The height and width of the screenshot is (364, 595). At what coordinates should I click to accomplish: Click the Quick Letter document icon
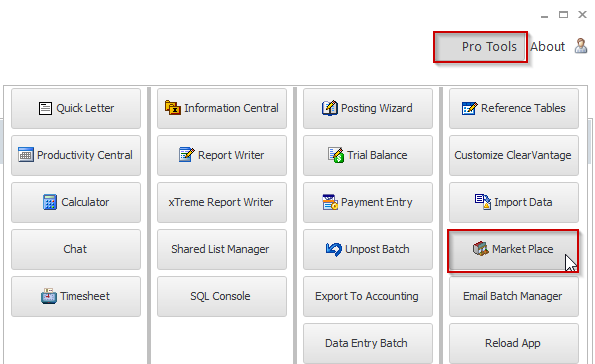[x=45, y=109]
